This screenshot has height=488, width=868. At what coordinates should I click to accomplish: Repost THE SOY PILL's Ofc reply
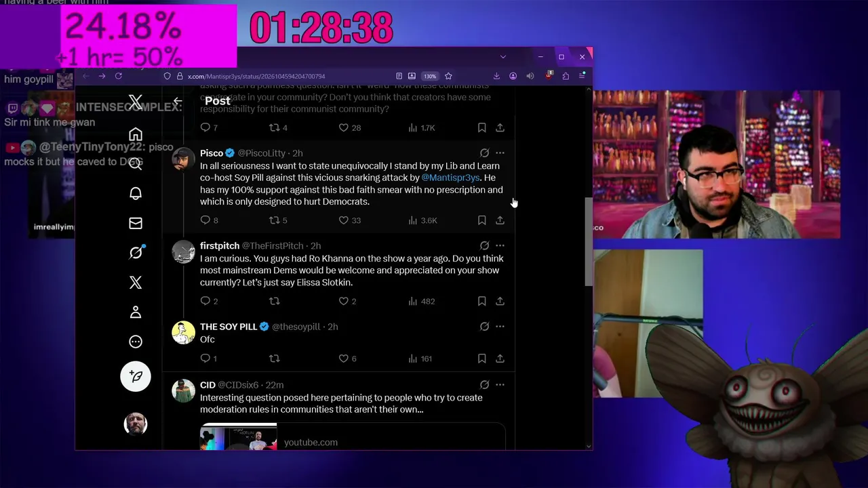(x=274, y=359)
